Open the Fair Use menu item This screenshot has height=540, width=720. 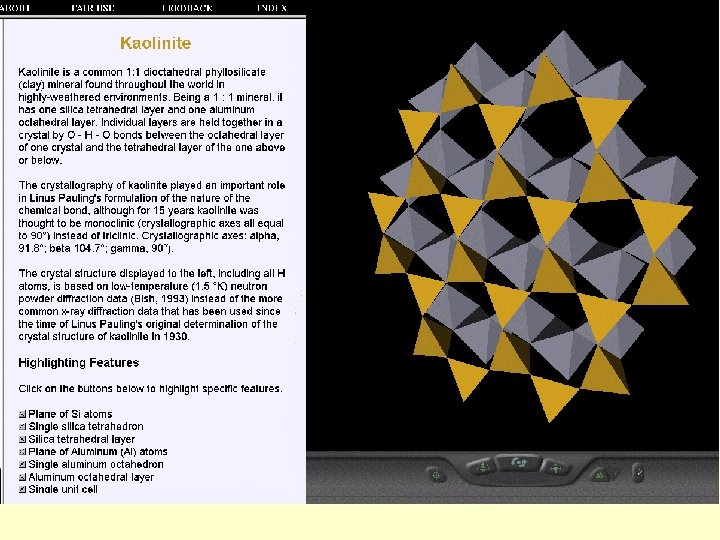93,8
